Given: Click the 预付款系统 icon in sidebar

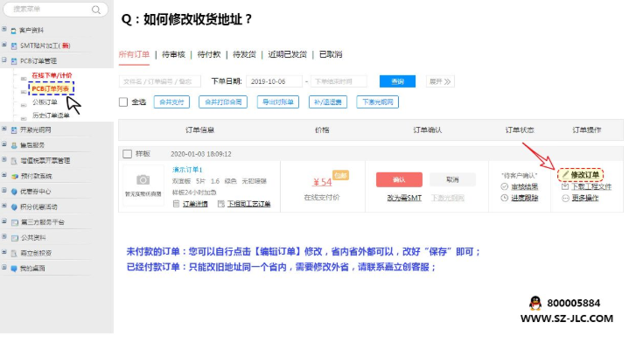Looking at the screenshot, I should coord(12,175).
